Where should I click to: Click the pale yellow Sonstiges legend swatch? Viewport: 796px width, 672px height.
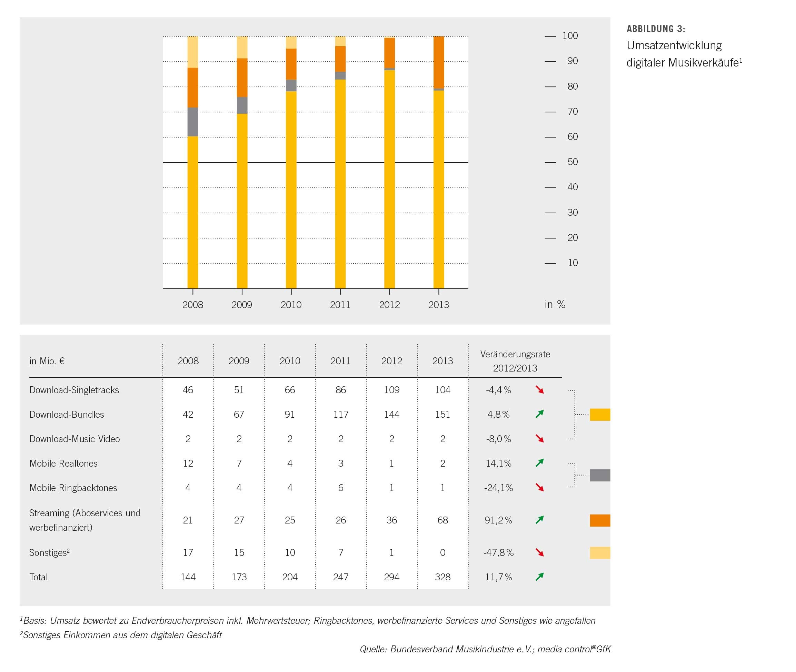click(x=600, y=553)
